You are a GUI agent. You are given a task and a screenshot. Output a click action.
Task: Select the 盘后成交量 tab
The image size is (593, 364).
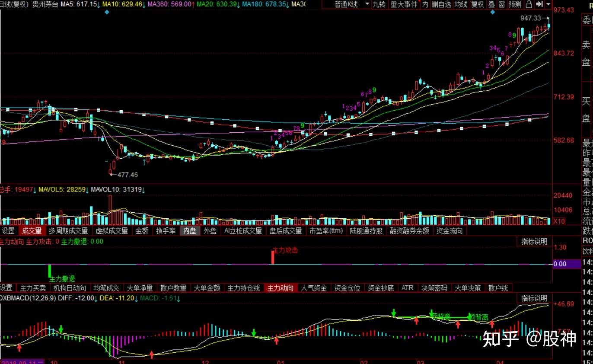click(286, 231)
